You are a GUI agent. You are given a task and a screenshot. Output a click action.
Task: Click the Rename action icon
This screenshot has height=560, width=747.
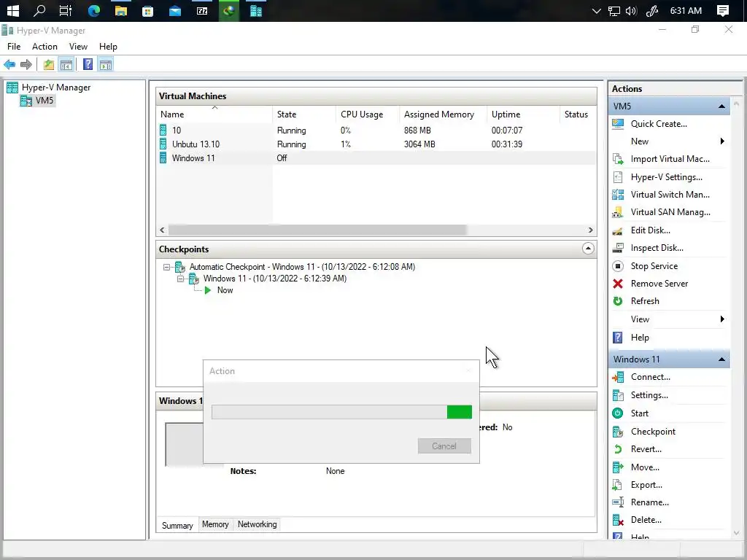[x=618, y=502]
